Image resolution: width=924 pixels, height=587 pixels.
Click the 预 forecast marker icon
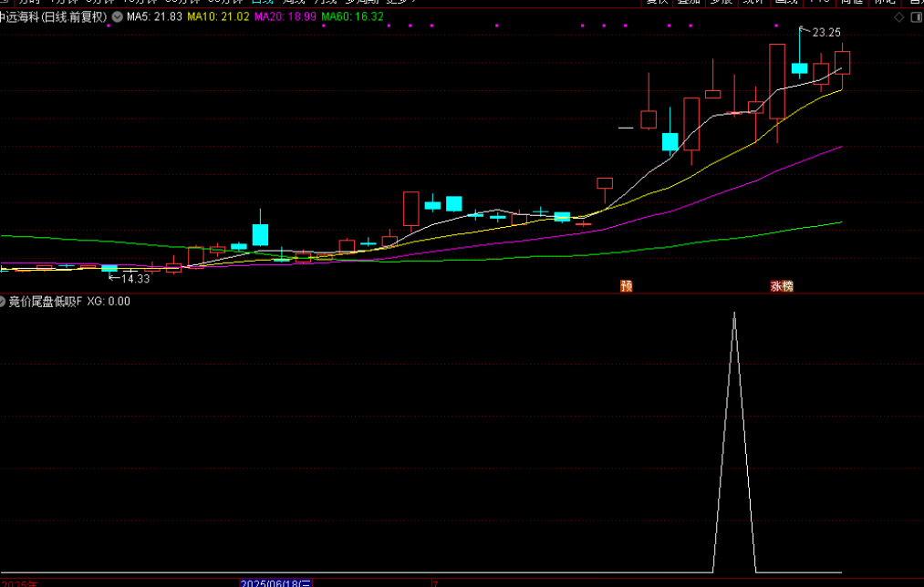(626, 285)
